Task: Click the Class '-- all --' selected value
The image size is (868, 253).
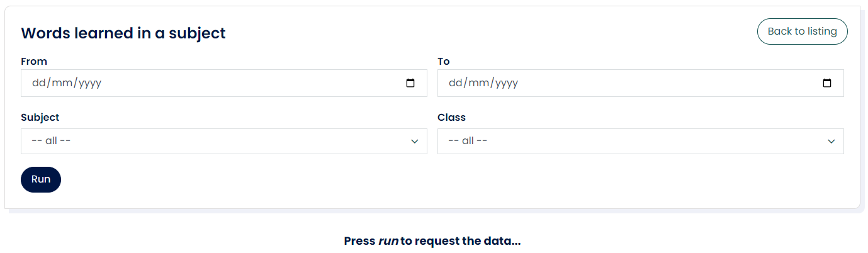Action: point(468,141)
